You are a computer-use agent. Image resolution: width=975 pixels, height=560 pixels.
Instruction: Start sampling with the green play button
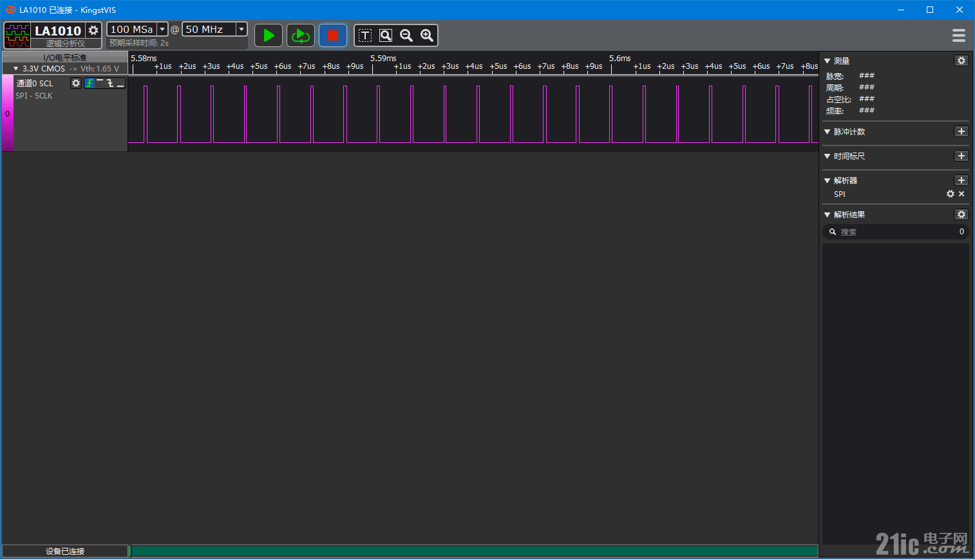pos(269,35)
